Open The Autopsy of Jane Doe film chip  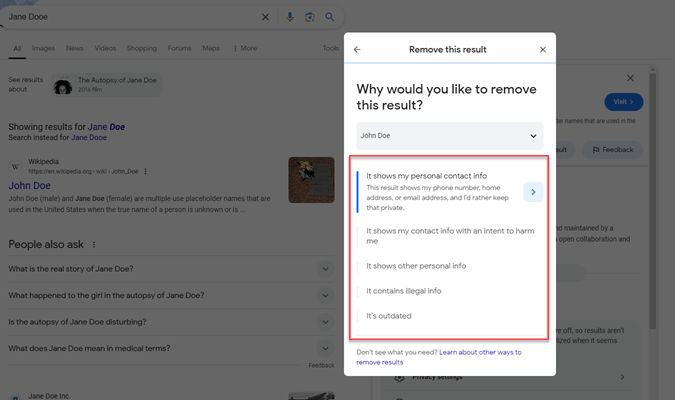click(106, 85)
